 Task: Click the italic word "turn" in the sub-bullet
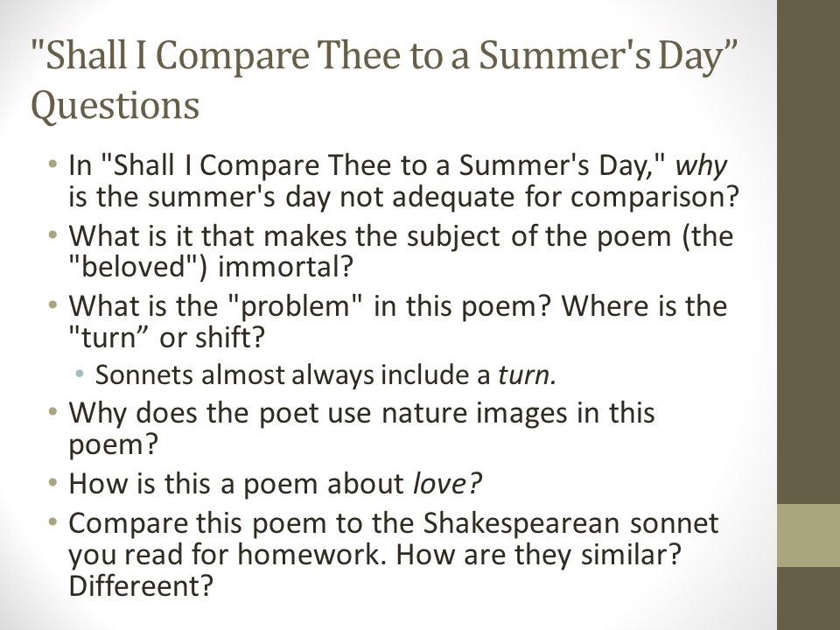[x=527, y=374]
